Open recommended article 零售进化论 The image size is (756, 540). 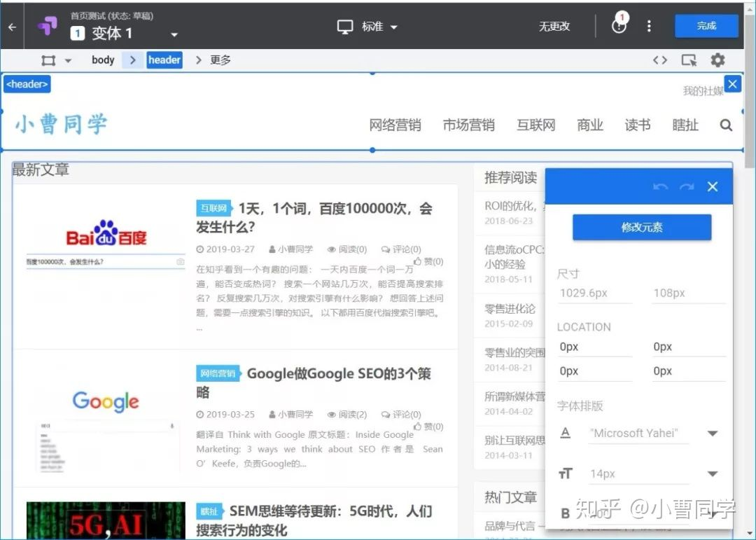[510, 309]
